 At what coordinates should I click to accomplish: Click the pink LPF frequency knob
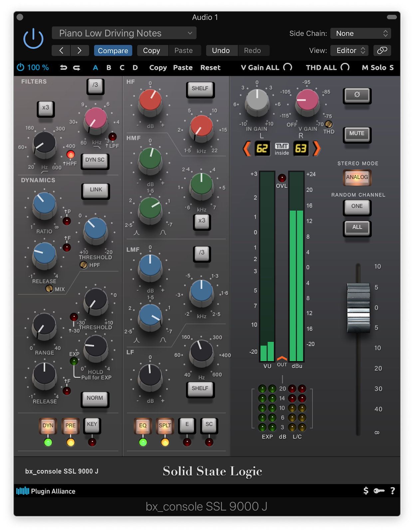tap(96, 119)
